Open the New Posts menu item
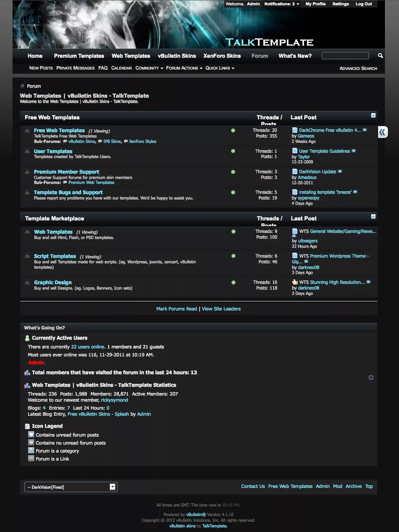 point(41,68)
